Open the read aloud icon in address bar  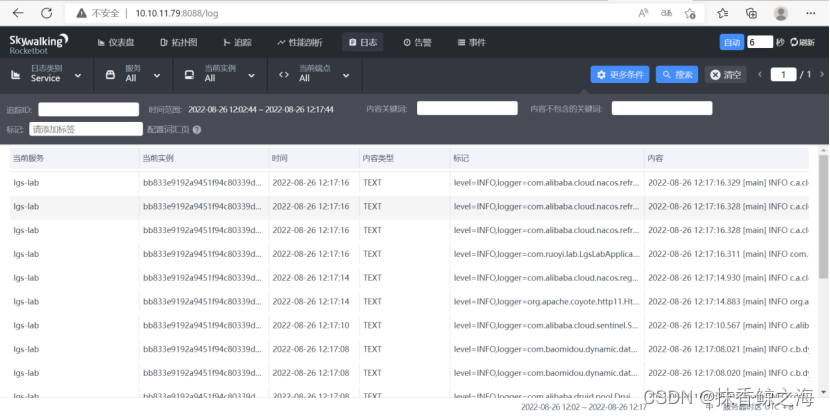(x=643, y=13)
